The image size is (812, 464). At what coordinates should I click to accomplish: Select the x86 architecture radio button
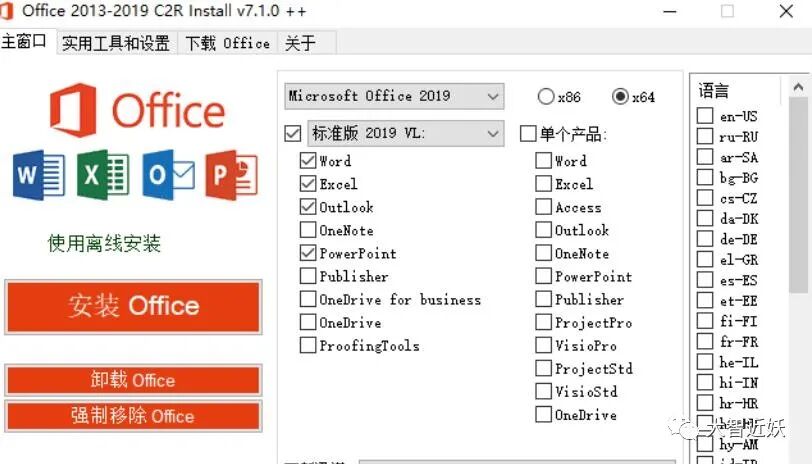point(546,96)
